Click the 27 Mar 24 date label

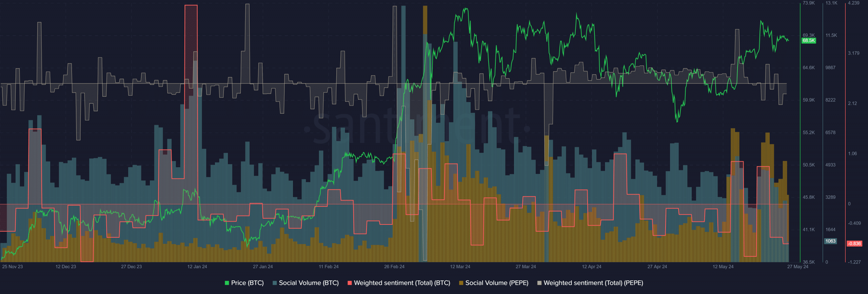[x=526, y=267]
